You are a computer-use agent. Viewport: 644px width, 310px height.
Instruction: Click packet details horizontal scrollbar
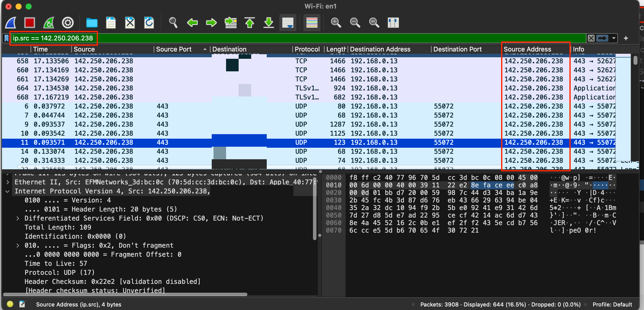click(125, 294)
